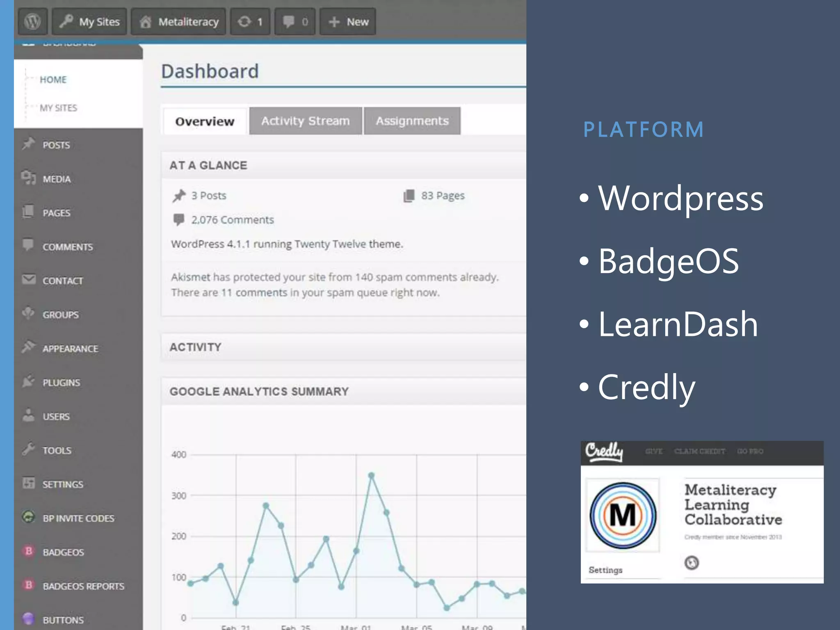Click the Posts pushpin icon
840x630 pixels.
click(28, 144)
